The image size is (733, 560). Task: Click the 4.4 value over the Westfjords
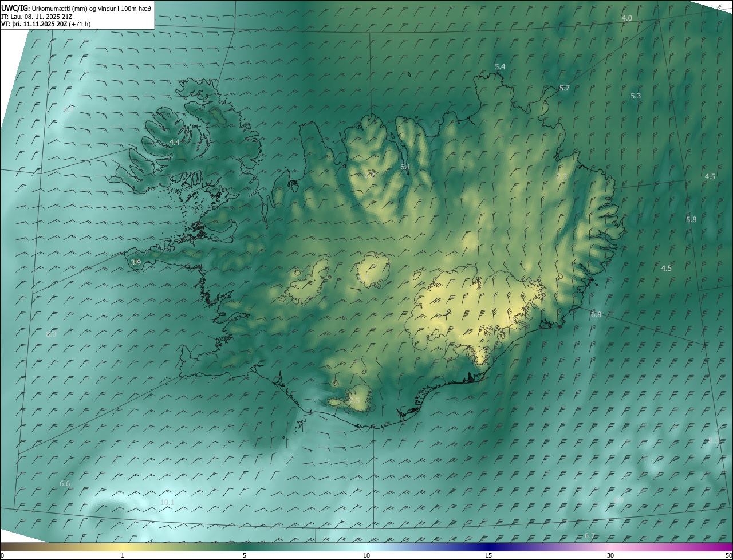pyautogui.click(x=175, y=142)
